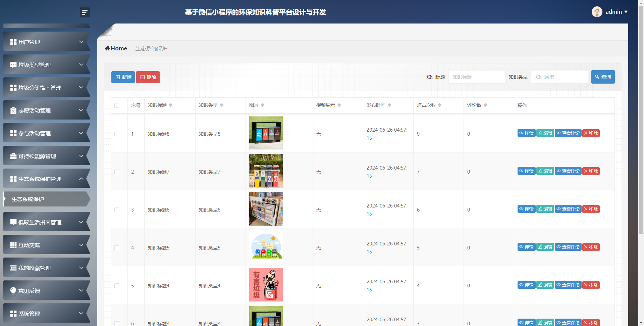Open 详情 for 知识标题4
The height and width of the screenshot is (326, 644).
[526, 285]
